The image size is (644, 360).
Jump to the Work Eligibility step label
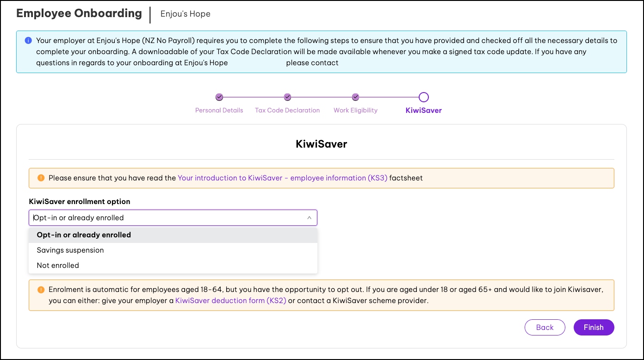[355, 111]
